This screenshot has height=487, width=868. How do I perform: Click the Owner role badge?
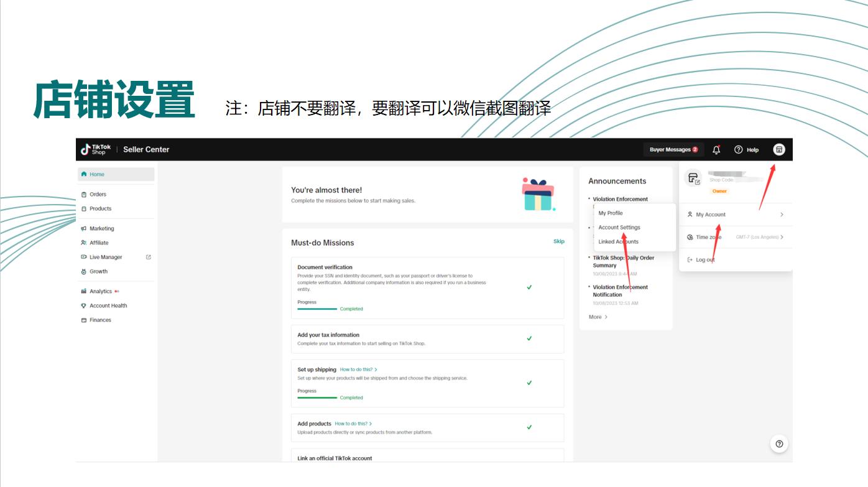click(719, 191)
